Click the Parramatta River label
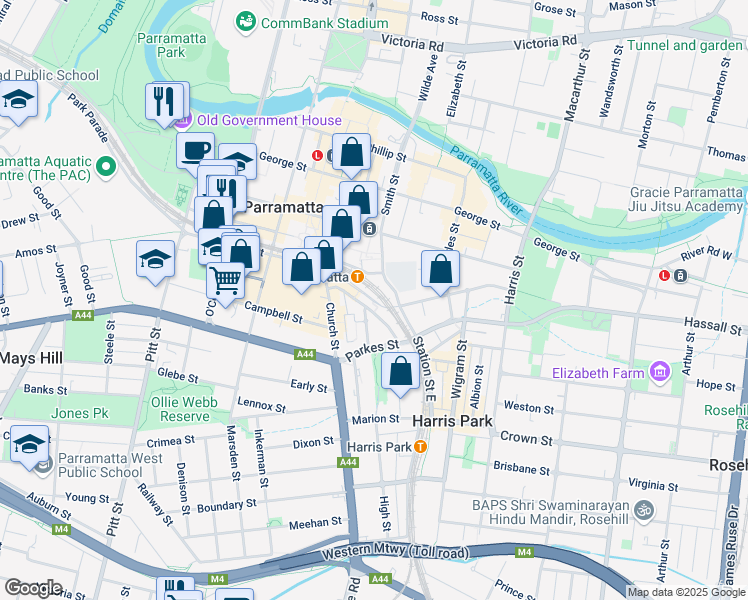 pos(487,180)
